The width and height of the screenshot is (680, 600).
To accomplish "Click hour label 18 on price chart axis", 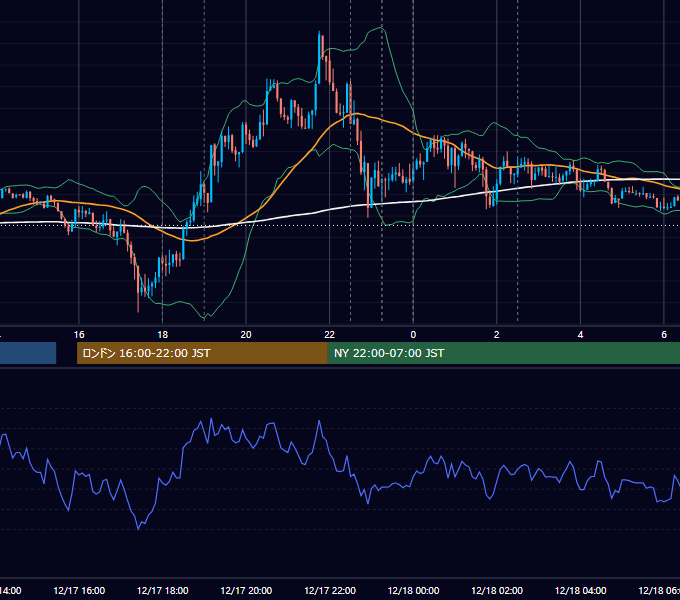I will (x=163, y=335).
